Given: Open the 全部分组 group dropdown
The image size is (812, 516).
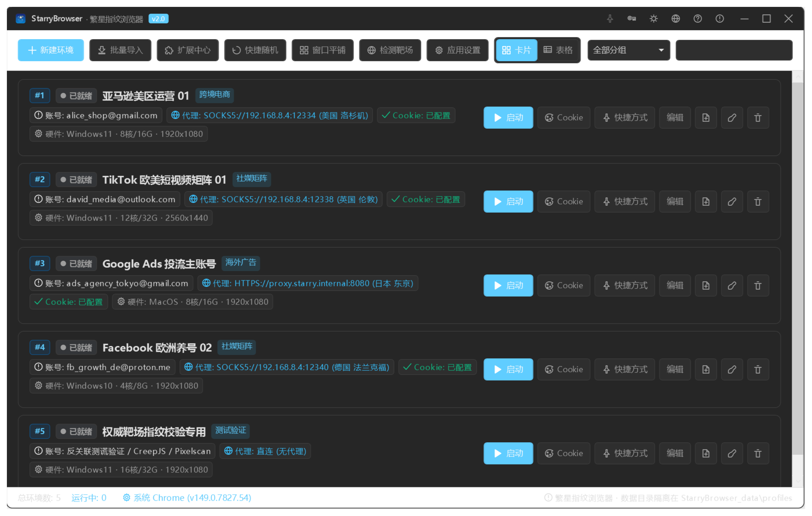Looking at the screenshot, I should click(629, 50).
